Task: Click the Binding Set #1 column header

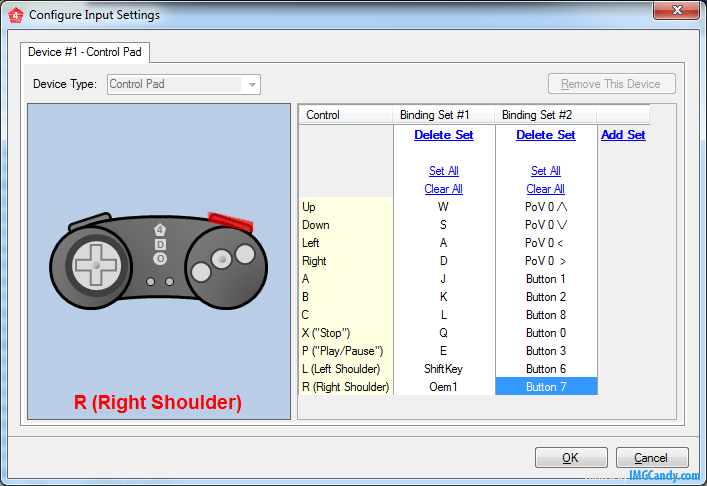Action: (x=444, y=115)
